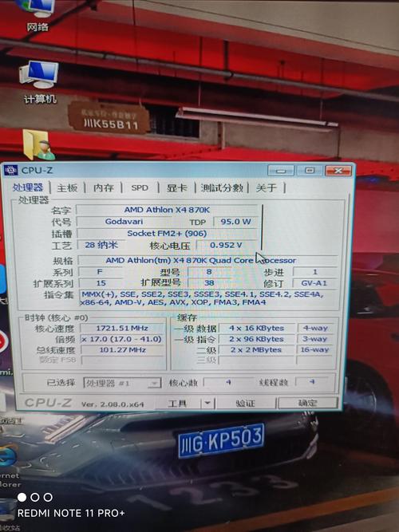
Task: Click the 101.27 MHz bus speed value
Action: [x=122, y=350]
